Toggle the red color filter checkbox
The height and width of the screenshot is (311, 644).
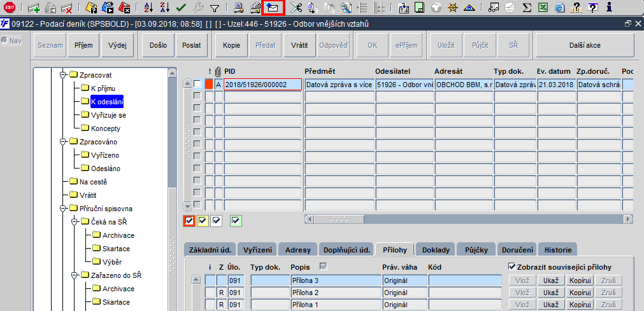(189, 221)
